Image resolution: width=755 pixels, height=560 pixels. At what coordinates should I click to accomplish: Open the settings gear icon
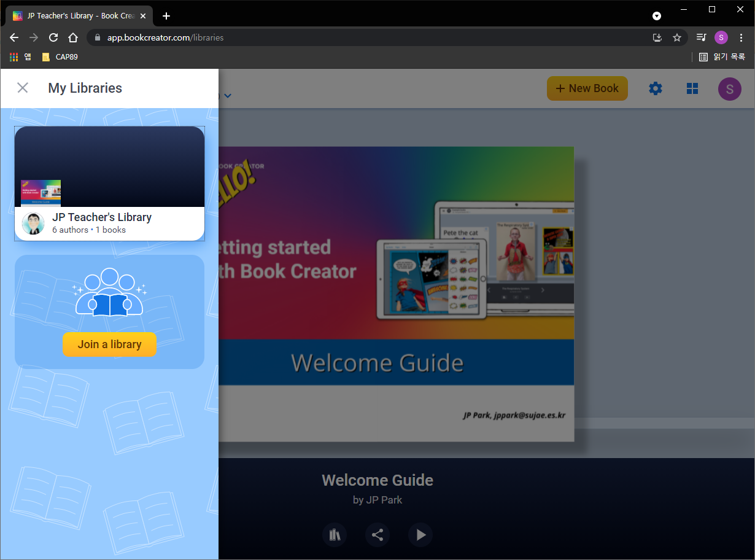pos(656,88)
